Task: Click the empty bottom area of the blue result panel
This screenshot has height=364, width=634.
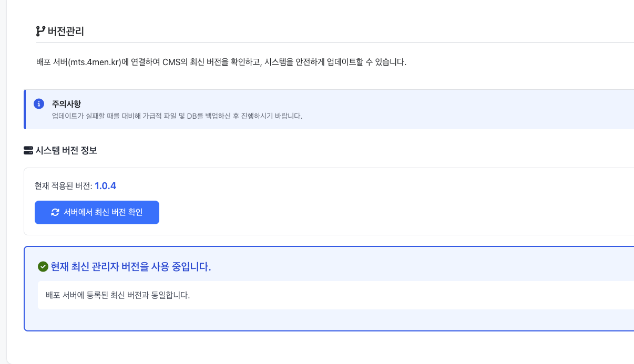Action: point(315,320)
